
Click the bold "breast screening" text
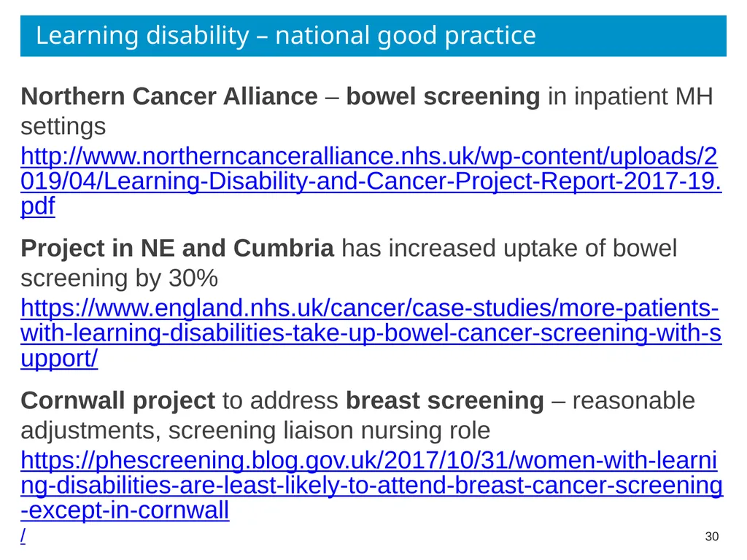(444, 401)
